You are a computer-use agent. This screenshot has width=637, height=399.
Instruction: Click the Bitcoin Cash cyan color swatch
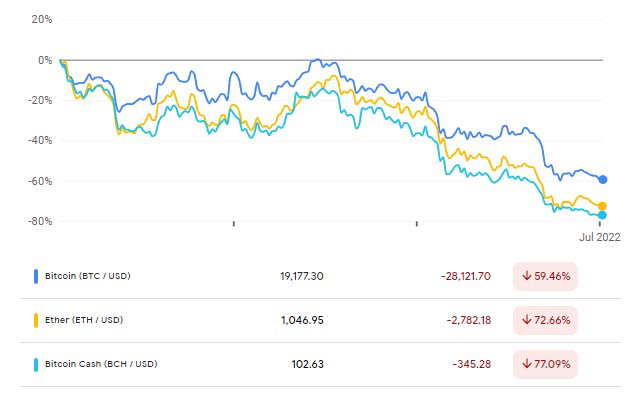(36, 364)
